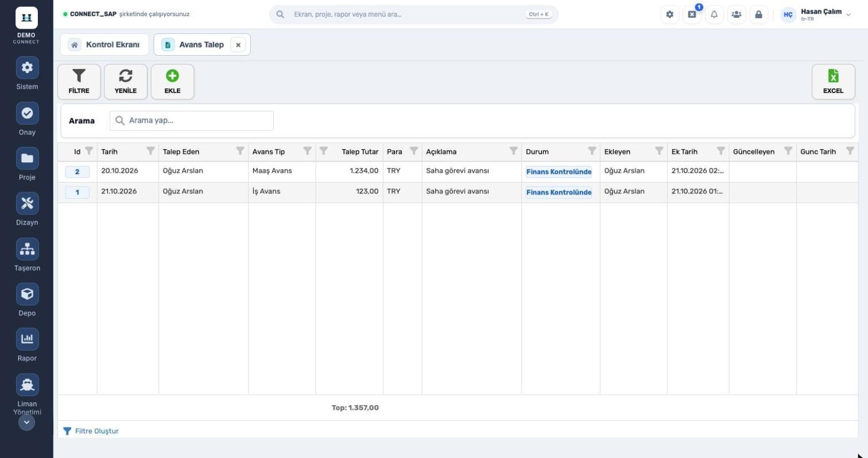Open the Onay module in sidebar
The image size is (868, 458).
click(27, 119)
